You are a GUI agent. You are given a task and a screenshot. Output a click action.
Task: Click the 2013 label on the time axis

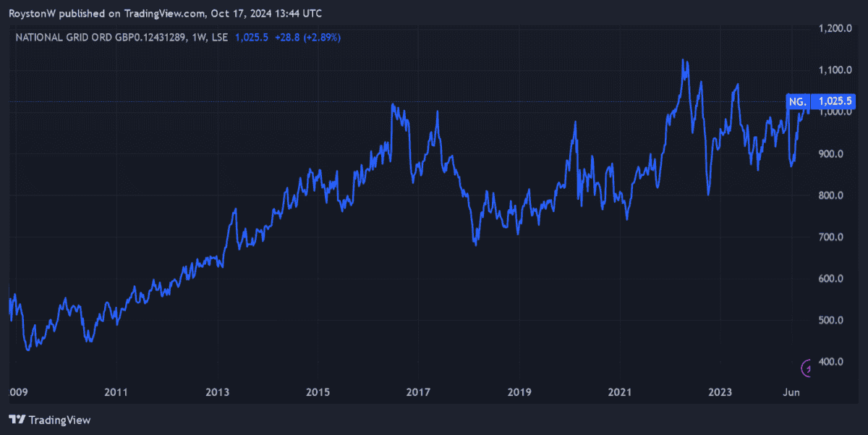click(217, 393)
